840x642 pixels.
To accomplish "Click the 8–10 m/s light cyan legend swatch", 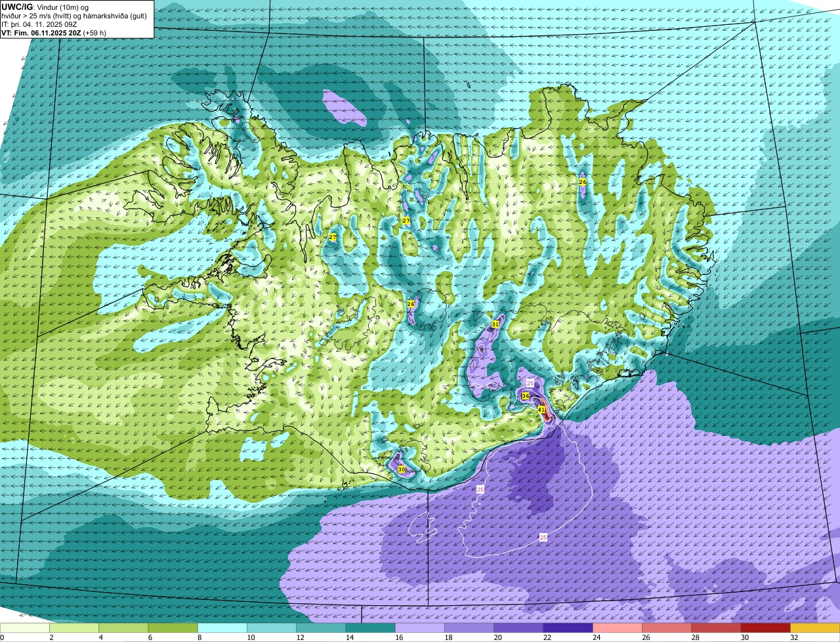I will [222, 628].
